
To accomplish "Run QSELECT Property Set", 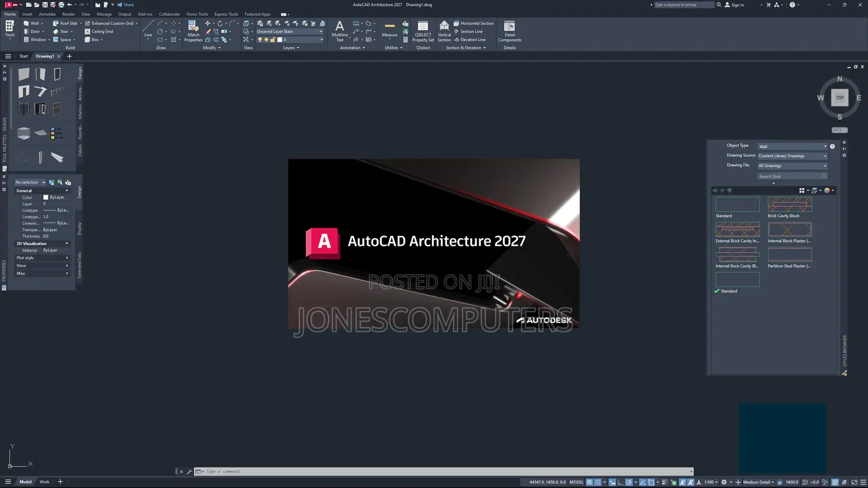I will (423, 31).
